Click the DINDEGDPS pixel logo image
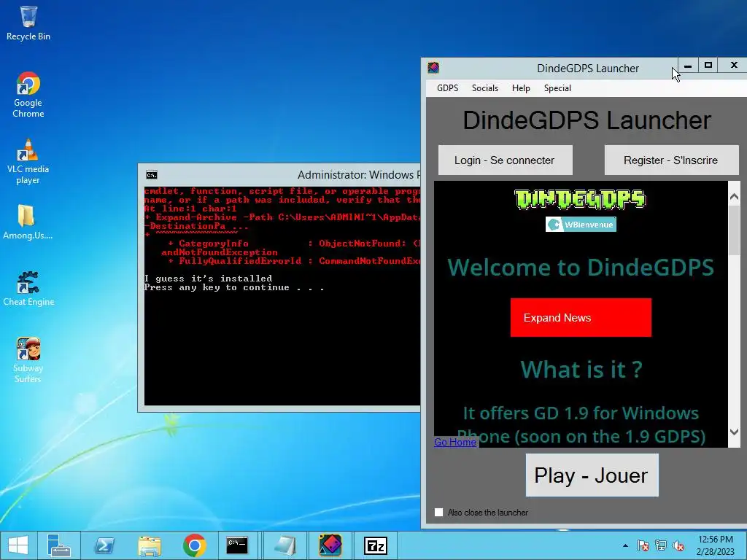Image resolution: width=747 pixels, height=560 pixels. (580, 199)
